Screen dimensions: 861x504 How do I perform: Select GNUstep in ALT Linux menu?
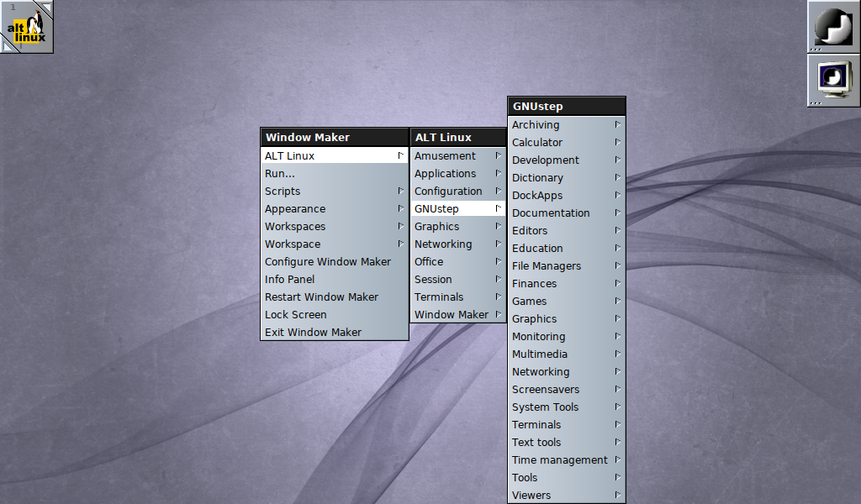coord(458,208)
